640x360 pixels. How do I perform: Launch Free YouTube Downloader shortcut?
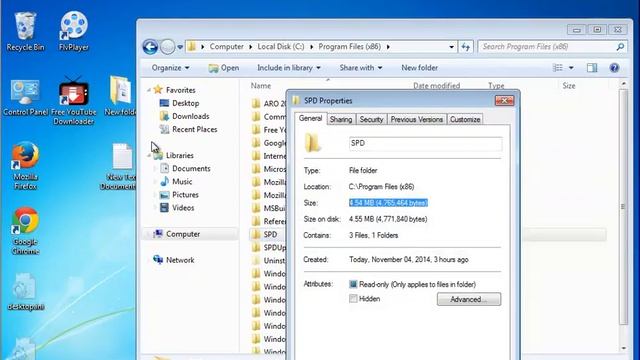pos(73,101)
